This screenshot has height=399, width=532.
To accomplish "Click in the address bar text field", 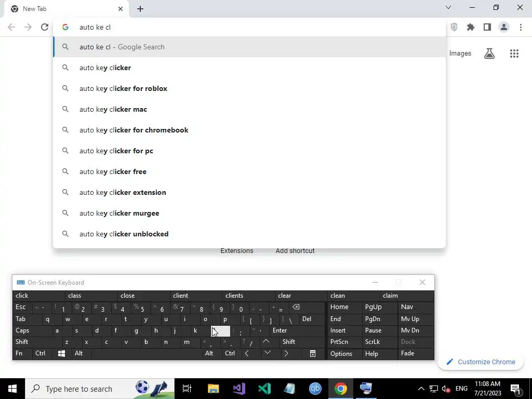I will click(x=249, y=27).
